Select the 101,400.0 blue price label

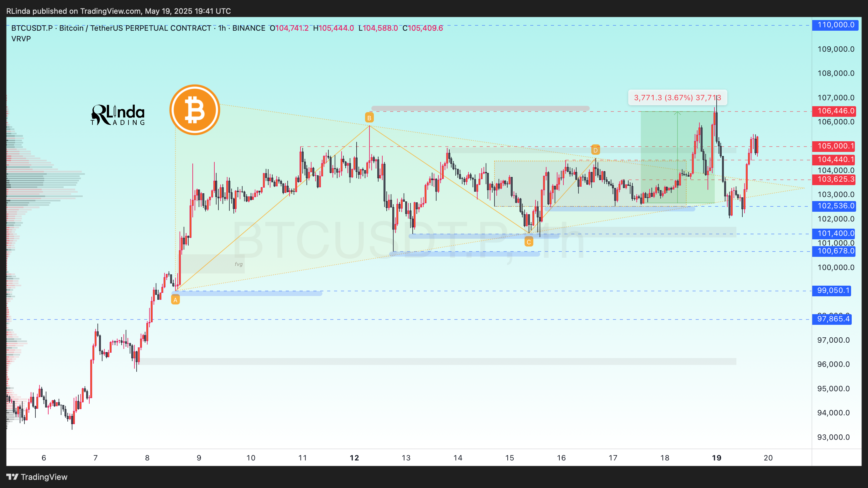834,233
